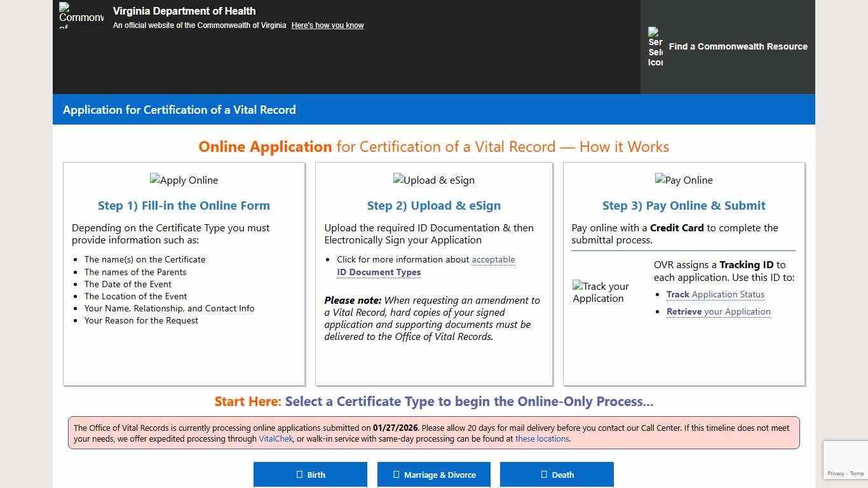This screenshot has height=488, width=868.
Task: Select the Birth certificate type button
Action: (x=310, y=475)
